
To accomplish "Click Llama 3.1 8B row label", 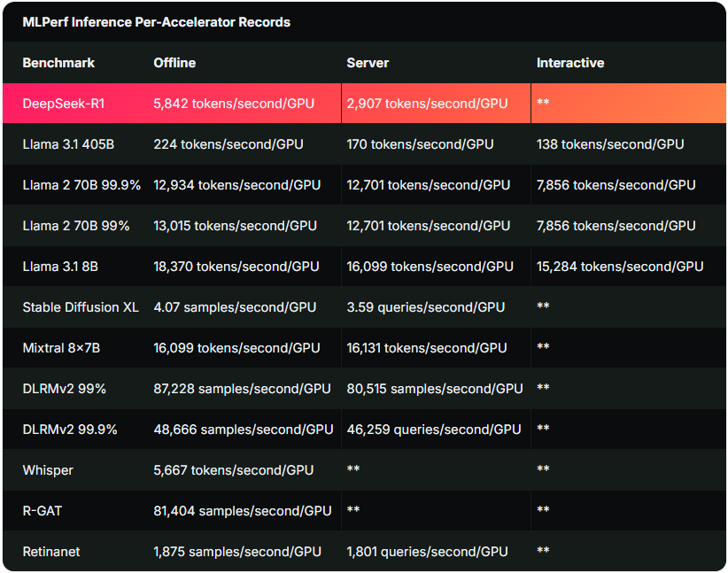I will [x=60, y=267].
